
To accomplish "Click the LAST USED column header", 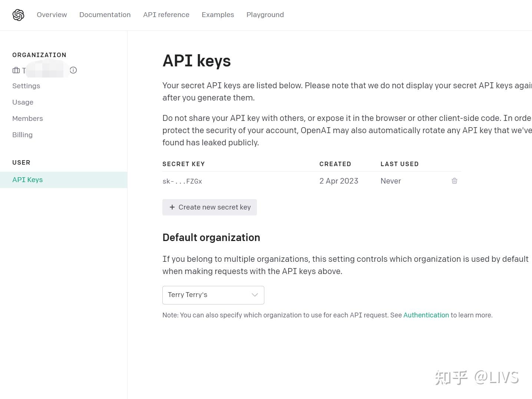I will click(400, 164).
